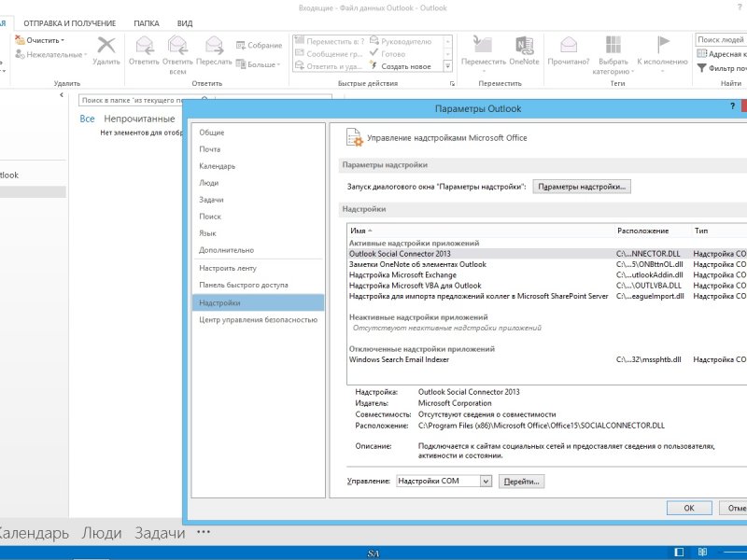Click the Фильтр почты funnel icon
The image size is (747, 560).
pos(702,68)
